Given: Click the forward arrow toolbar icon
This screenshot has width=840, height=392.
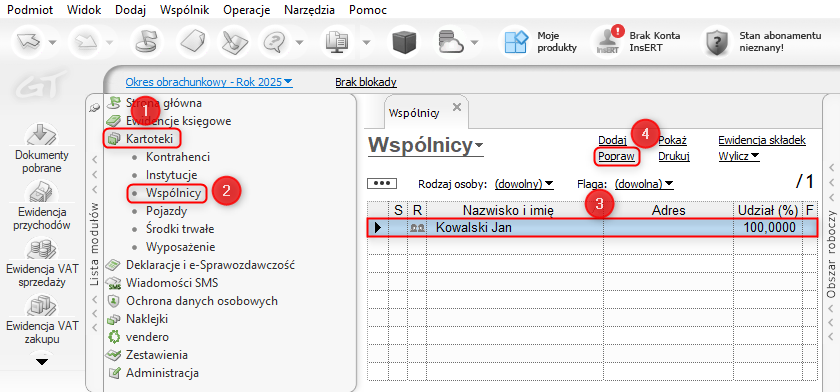Looking at the screenshot, I should [86, 41].
